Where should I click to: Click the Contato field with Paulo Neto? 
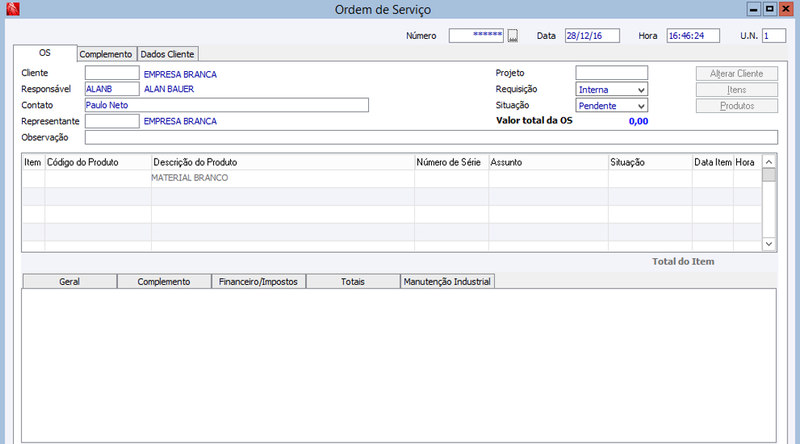227,105
